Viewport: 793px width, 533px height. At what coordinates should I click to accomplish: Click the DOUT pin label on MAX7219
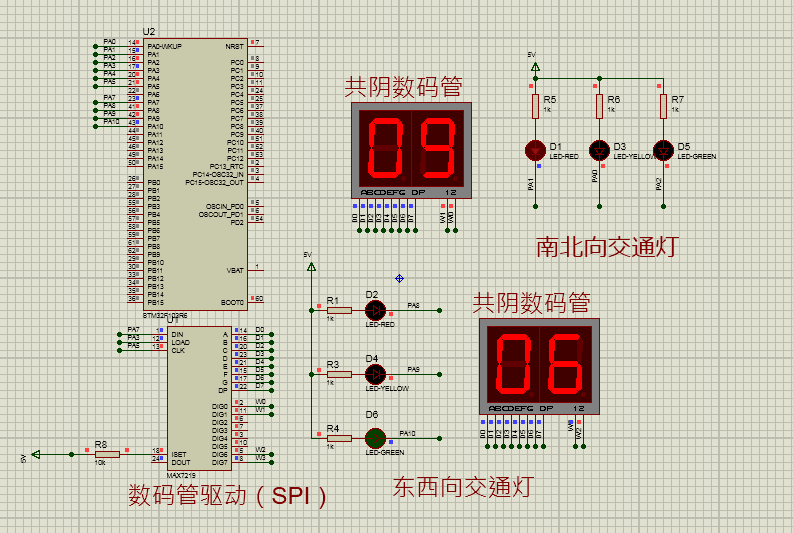pyautogui.click(x=181, y=462)
